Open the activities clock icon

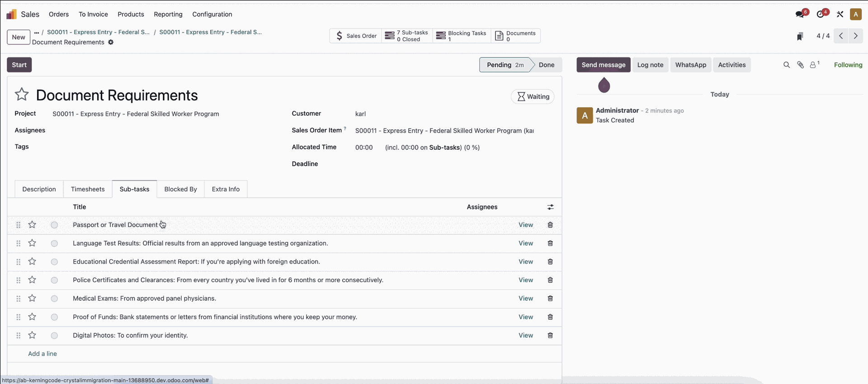point(821,14)
